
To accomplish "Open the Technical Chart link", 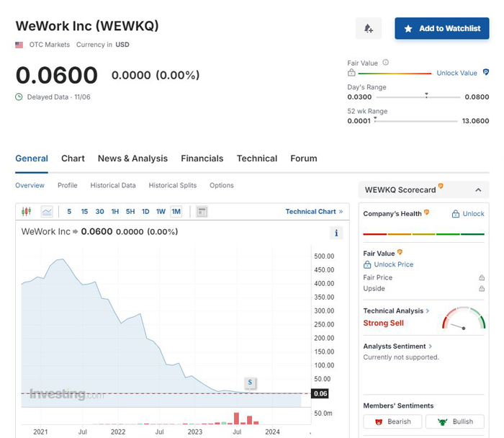I will pos(314,212).
